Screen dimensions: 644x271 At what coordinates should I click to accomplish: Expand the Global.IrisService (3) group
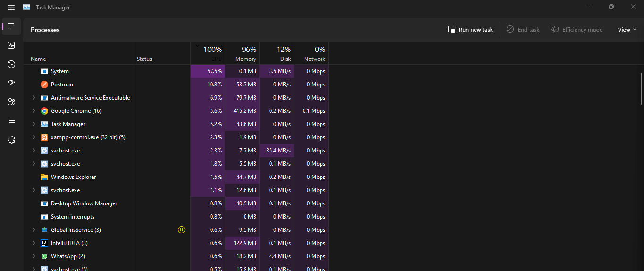(34, 230)
